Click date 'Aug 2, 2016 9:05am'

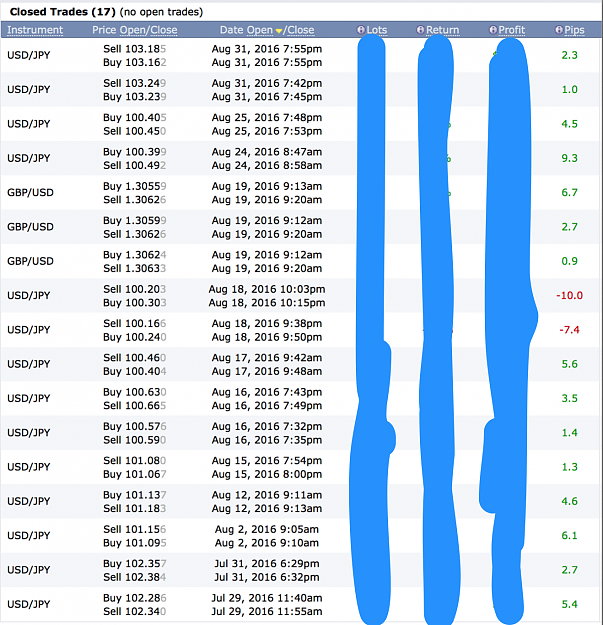point(267,529)
